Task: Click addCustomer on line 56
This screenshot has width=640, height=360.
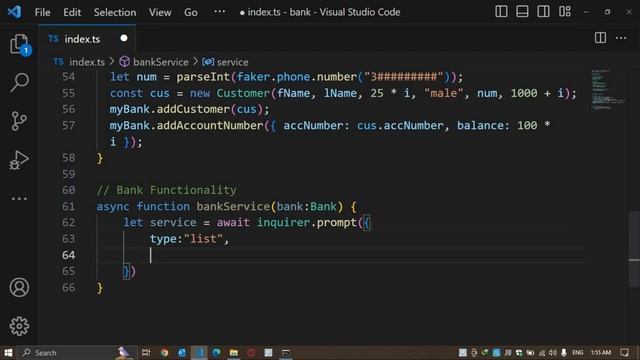Action: [x=193, y=109]
